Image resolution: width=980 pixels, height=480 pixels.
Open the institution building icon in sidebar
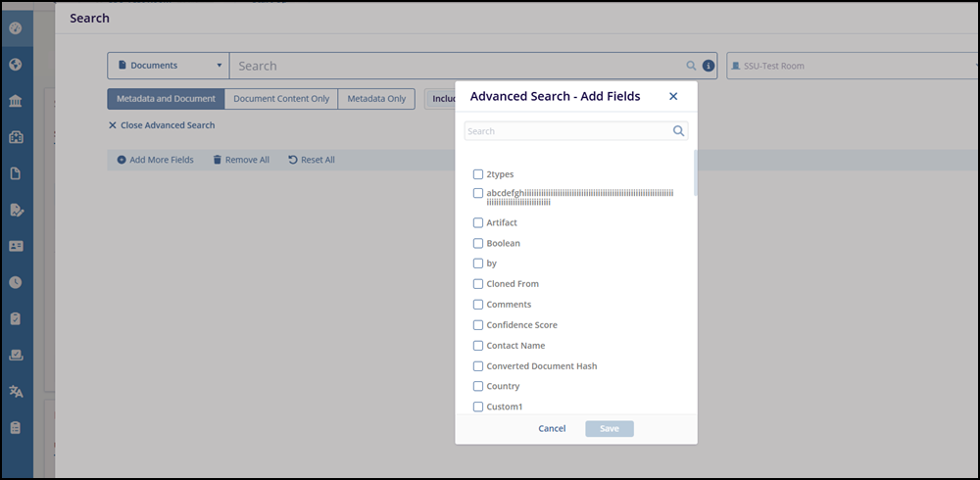click(16, 101)
